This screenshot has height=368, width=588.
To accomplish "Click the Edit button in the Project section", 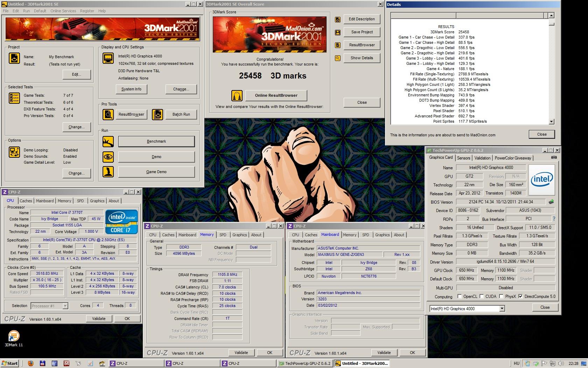I will [x=77, y=74].
